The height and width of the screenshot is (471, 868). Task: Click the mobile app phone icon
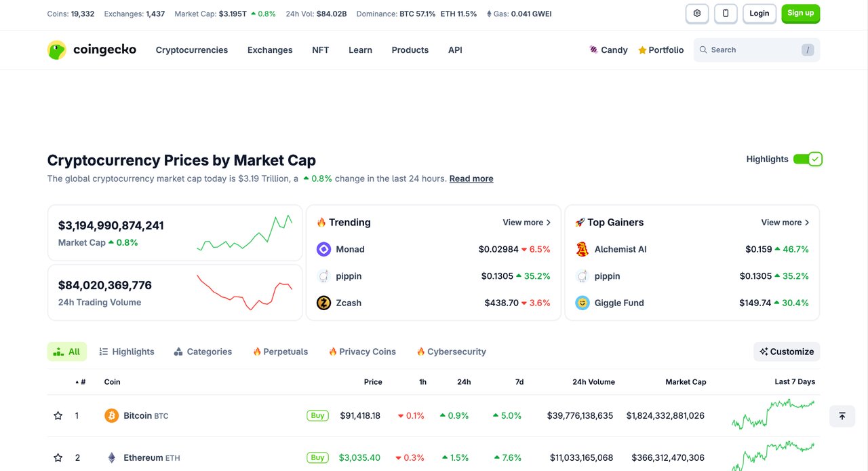[726, 14]
